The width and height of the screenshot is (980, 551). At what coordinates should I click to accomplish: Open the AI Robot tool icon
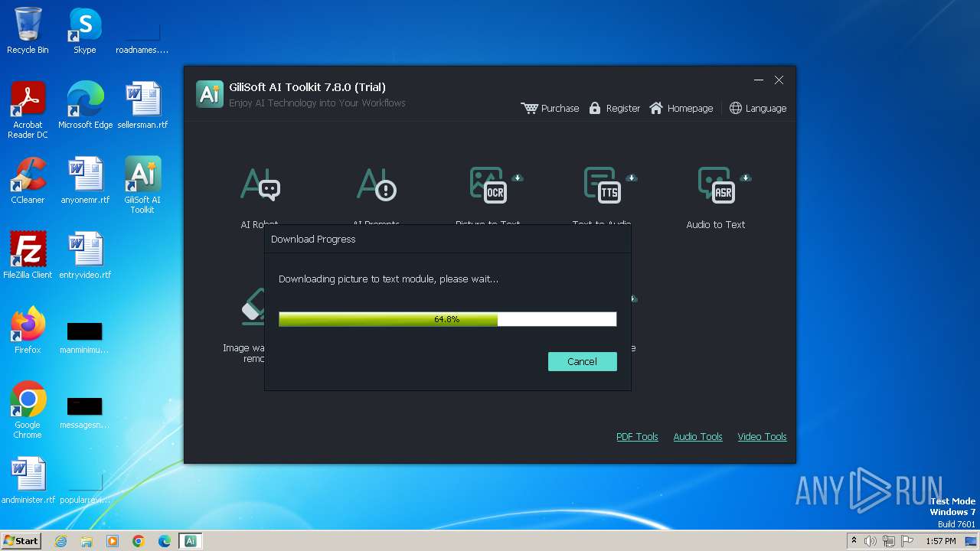click(260, 184)
